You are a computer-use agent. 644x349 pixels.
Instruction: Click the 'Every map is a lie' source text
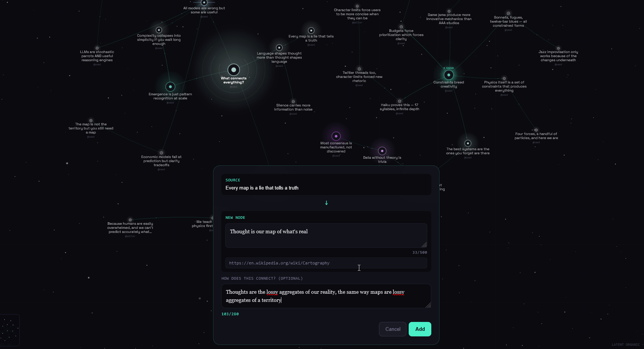point(262,188)
